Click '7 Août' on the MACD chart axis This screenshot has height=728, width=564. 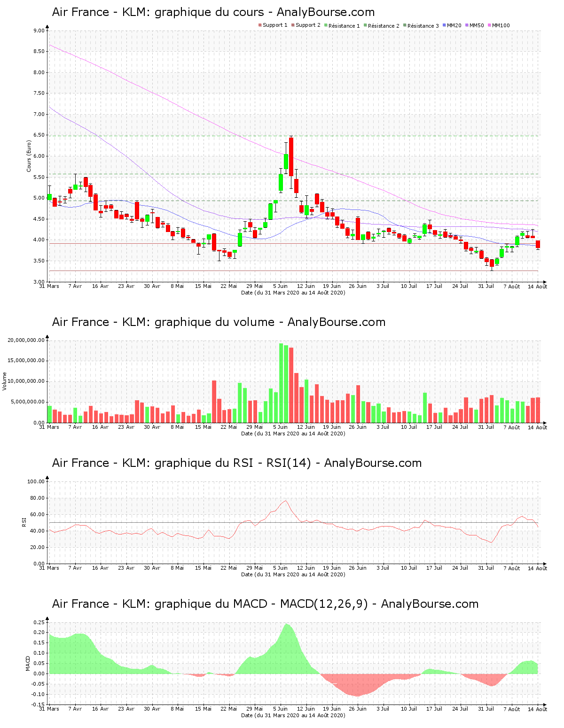pyautogui.click(x=511, y=709)
